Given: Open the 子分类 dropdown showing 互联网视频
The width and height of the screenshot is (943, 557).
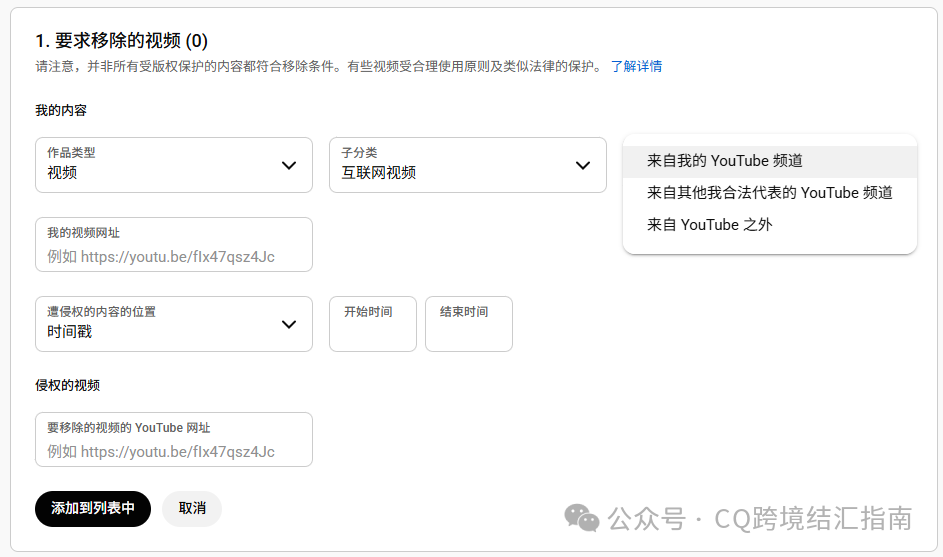Looking at the screenshot, I should (468, 165).
